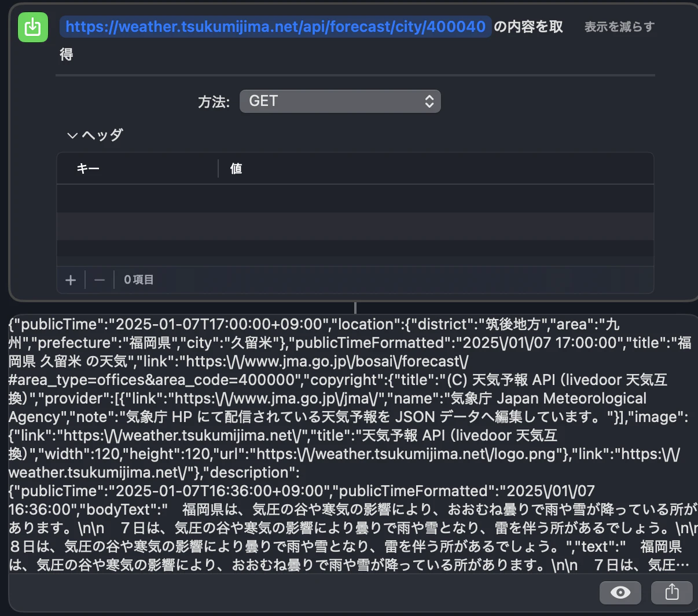The image size is (698, 616).
Task: Select the キー column header
Action: coord(88,168)
